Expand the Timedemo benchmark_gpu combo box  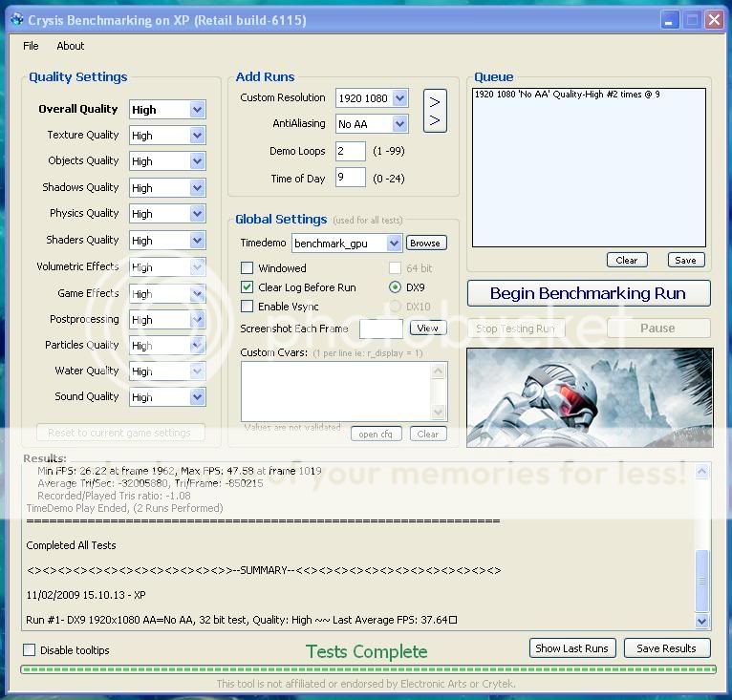pyautogui.click(x=394, y=244)
